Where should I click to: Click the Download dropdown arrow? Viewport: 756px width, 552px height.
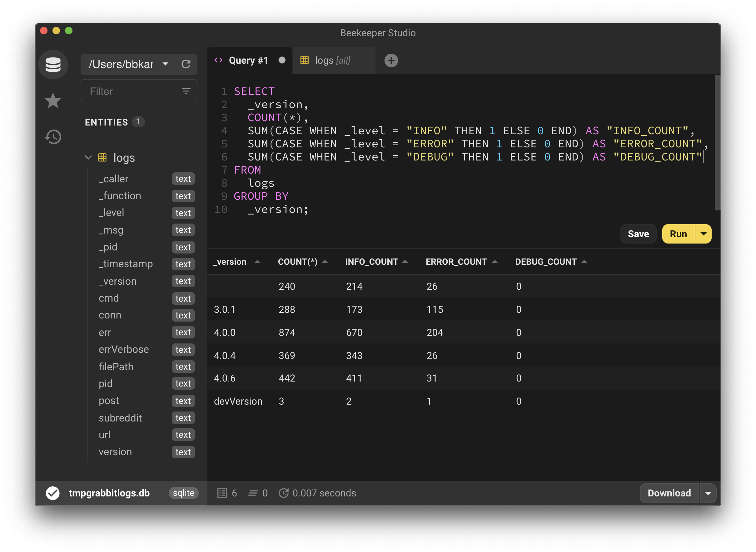pos(709,493)
